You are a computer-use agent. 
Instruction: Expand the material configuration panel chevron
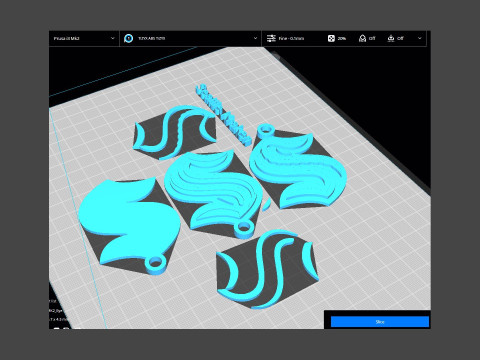pos(255,38)
